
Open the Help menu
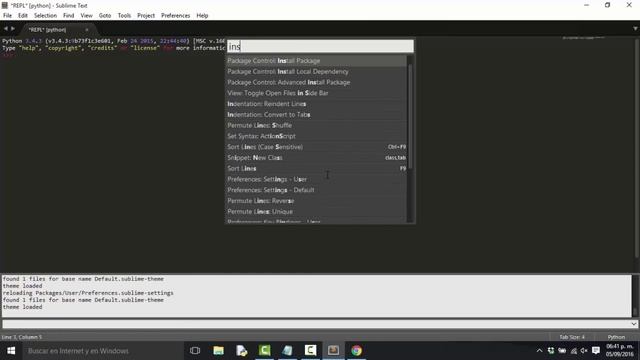[x=202, y=16]
